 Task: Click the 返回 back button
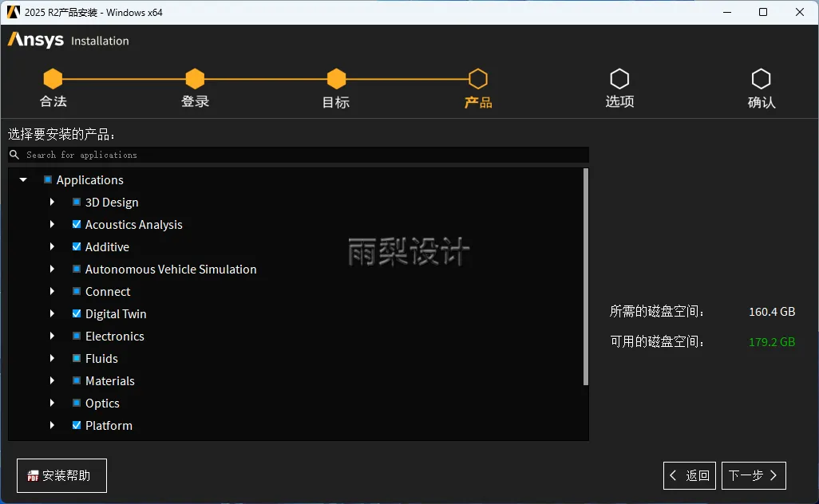(x=690, y=475)
